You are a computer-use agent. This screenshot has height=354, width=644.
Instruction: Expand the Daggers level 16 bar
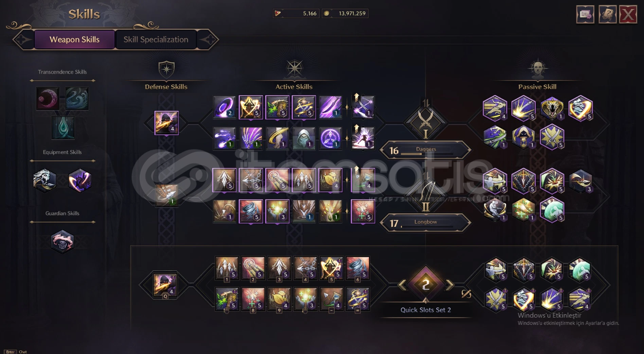point(426,150)
